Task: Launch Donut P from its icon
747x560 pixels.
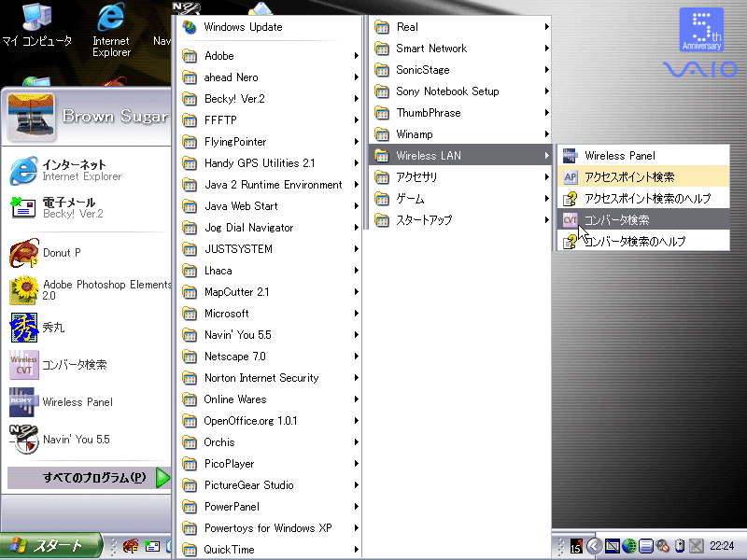Action: 23,253
